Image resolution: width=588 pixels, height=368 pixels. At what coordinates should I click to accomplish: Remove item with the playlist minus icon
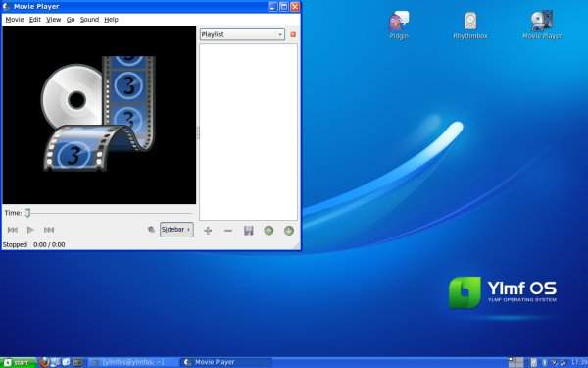click(228, 231)
